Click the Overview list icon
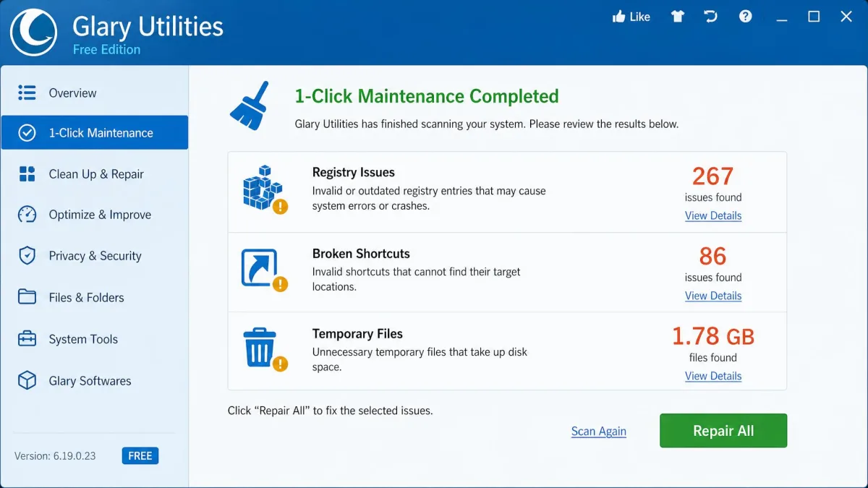This screenshot has width=868, height=488. 27,93
